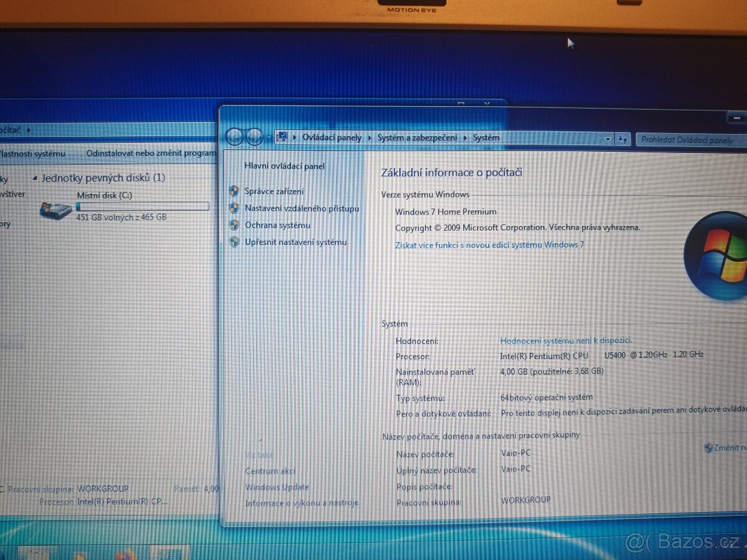747x560 pixels.
Task: Open Hlavní ovládací panel link
Action: 284,166
